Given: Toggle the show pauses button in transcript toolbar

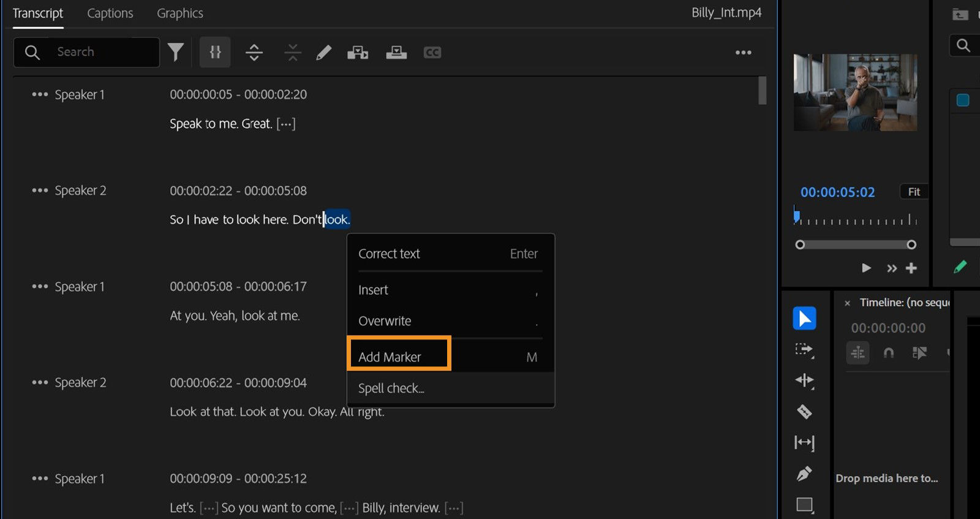Looking at the screenshot, I should tap(215, 52).
